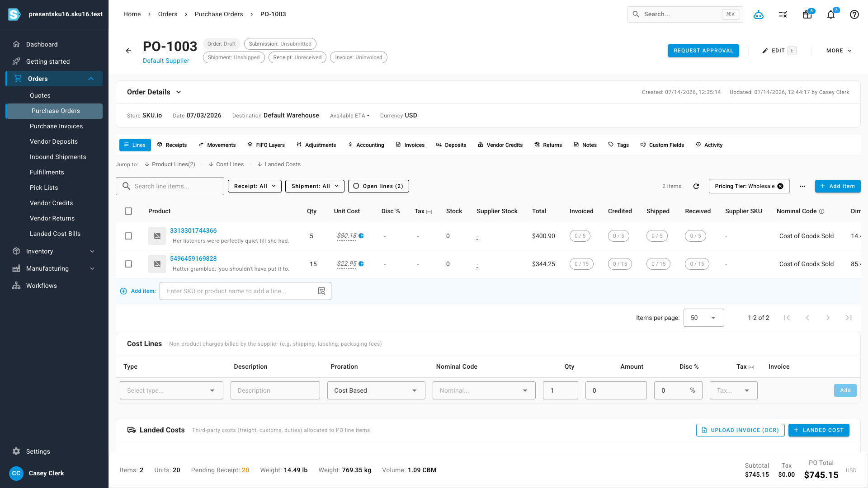Viewport: 868px width, 488px height.
Task: Collapse the Orders section in the sidebar
Action: point(91,79)
